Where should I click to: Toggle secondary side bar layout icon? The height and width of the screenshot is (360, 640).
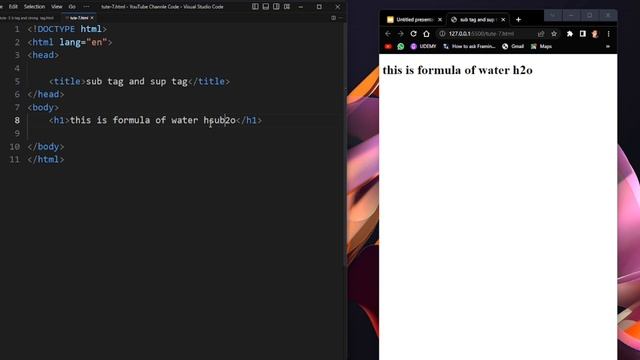[276, 7]
